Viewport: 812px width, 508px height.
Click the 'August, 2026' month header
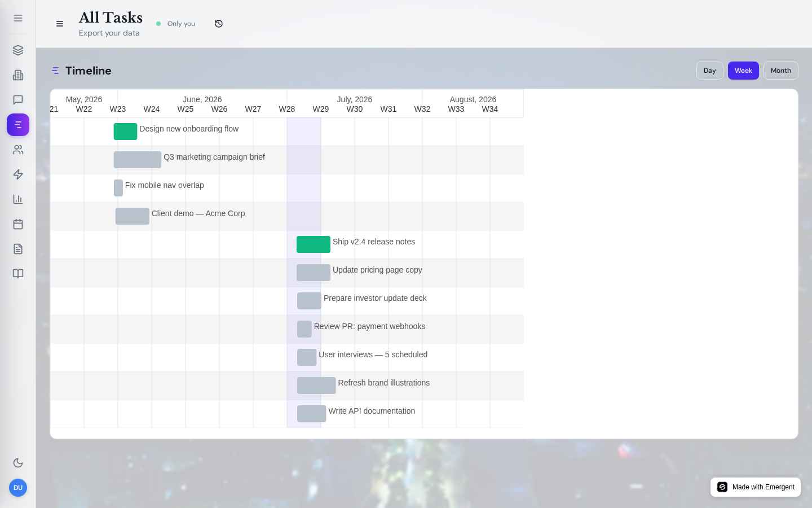(473, 99)
